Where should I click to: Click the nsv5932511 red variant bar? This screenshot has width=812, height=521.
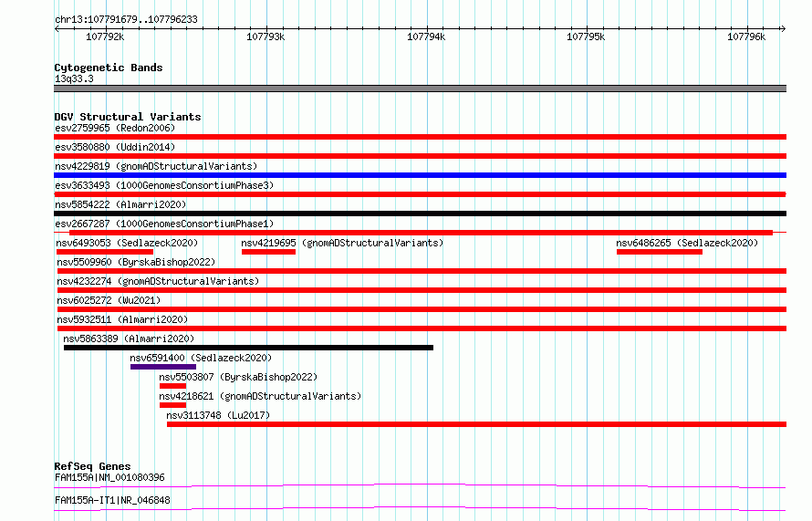click(x=422, y=328)
